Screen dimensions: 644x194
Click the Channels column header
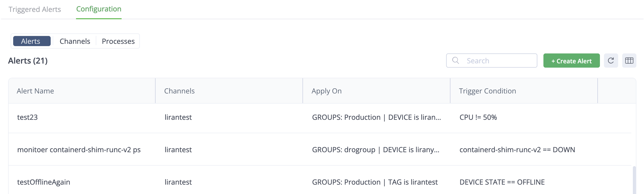click(179, 91)
